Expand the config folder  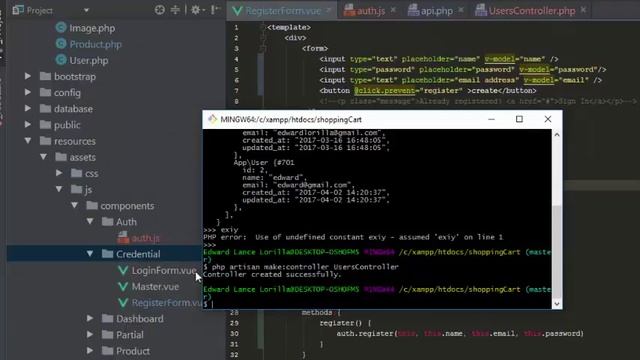(27, 93)
